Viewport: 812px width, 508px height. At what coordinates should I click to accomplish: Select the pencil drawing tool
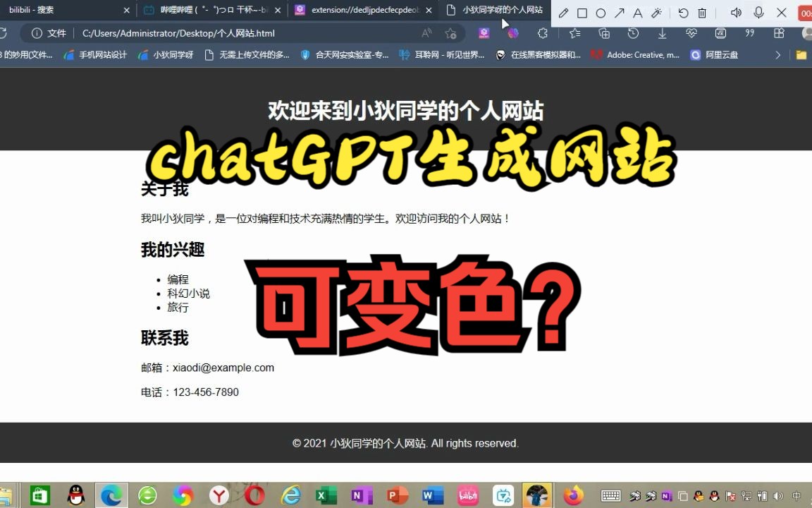point(563,13)
